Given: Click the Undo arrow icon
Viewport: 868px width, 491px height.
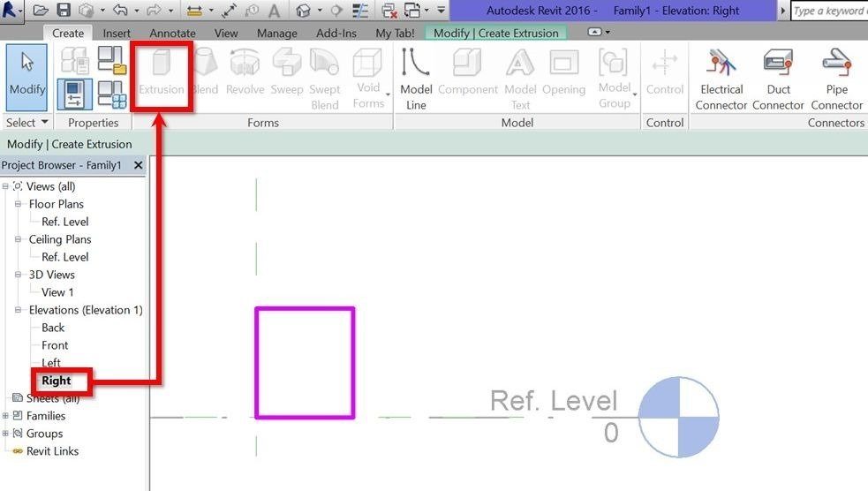Looking at the screenshot, I should (x=120, y=11).
